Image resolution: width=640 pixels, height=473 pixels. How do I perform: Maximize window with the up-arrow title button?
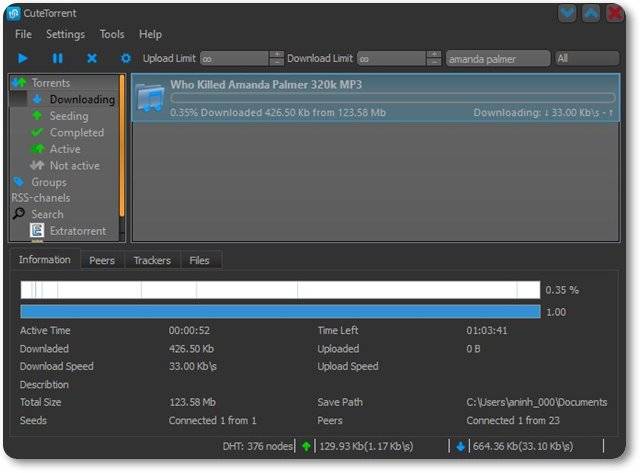point(591,13)
